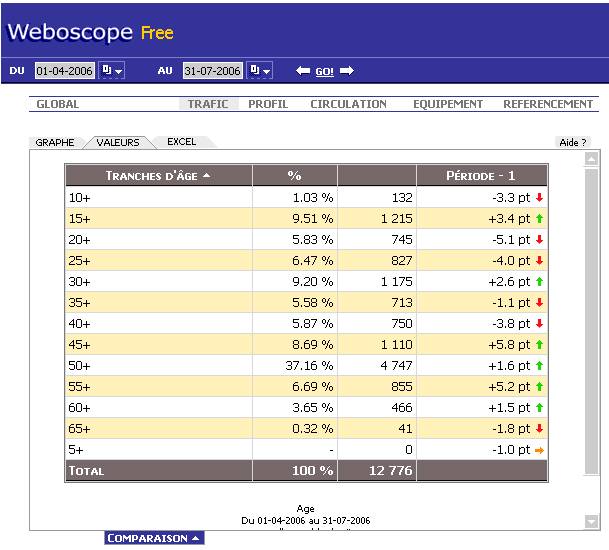Screen dimensions: 609x550
Task: Open the Aide ? help button
Action: 572,143
